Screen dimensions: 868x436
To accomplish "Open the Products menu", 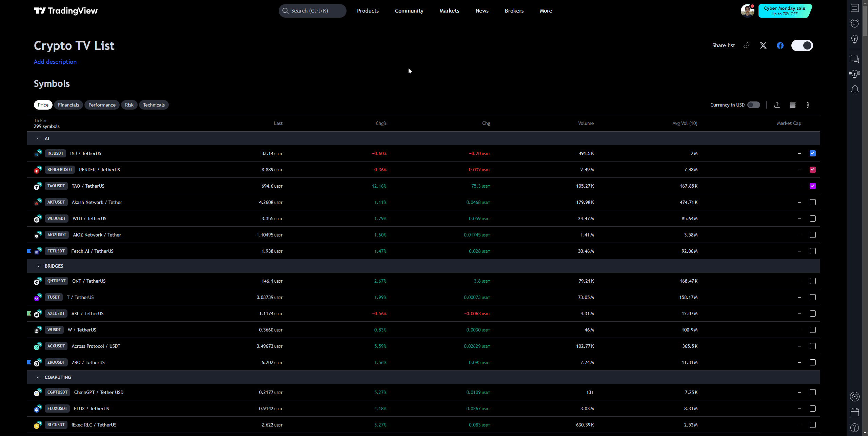I will [368, 11].
